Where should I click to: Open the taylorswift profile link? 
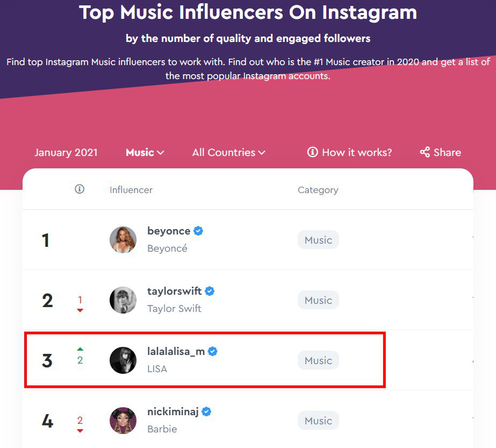[174, 291]
